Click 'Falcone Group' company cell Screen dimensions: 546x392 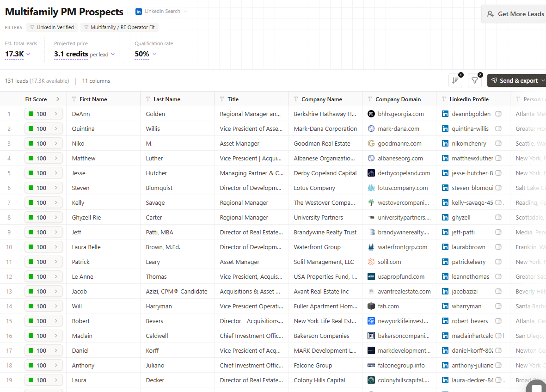pos(325,365)
